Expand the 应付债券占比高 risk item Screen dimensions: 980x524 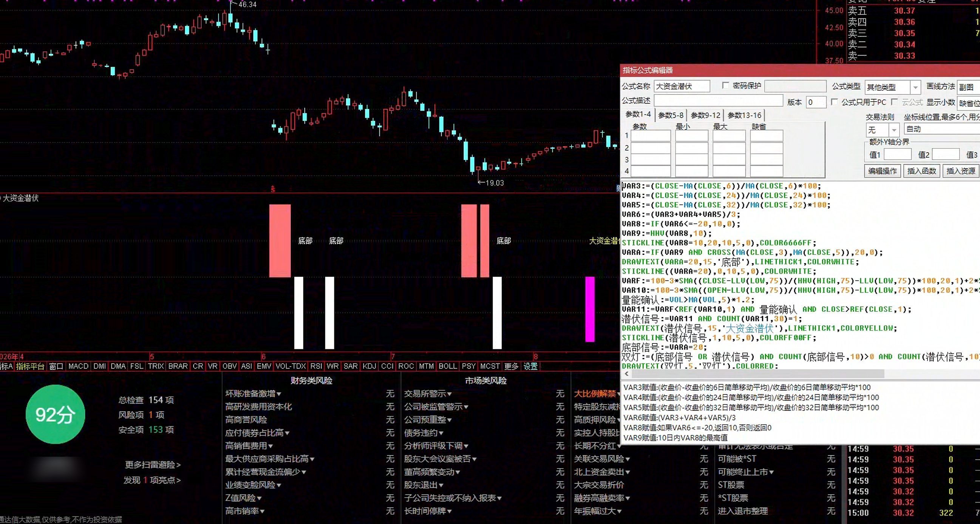(257, 433)
